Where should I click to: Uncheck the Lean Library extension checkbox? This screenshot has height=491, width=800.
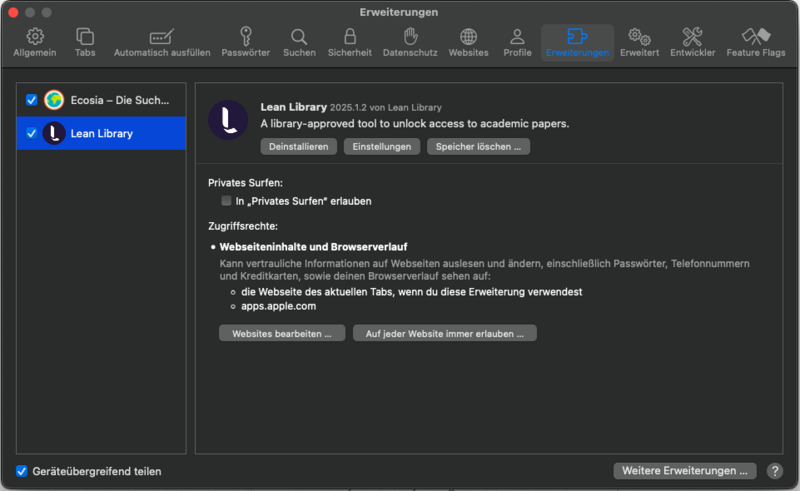tap(32, 133)
